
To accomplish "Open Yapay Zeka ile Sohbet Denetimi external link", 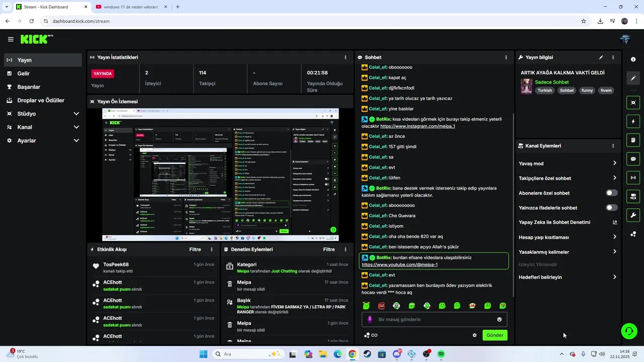I will click(x=615, y=222).
